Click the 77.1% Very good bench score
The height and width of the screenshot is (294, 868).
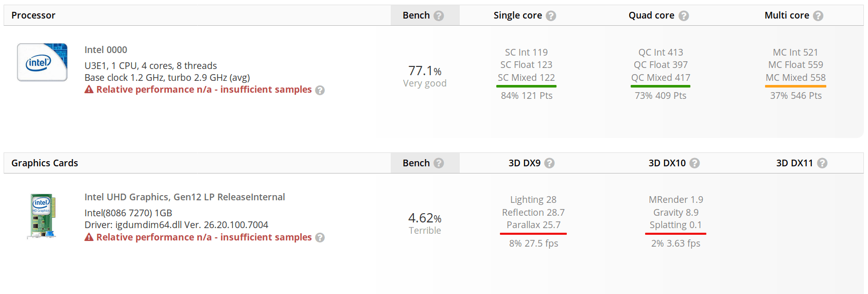point(425,76)
